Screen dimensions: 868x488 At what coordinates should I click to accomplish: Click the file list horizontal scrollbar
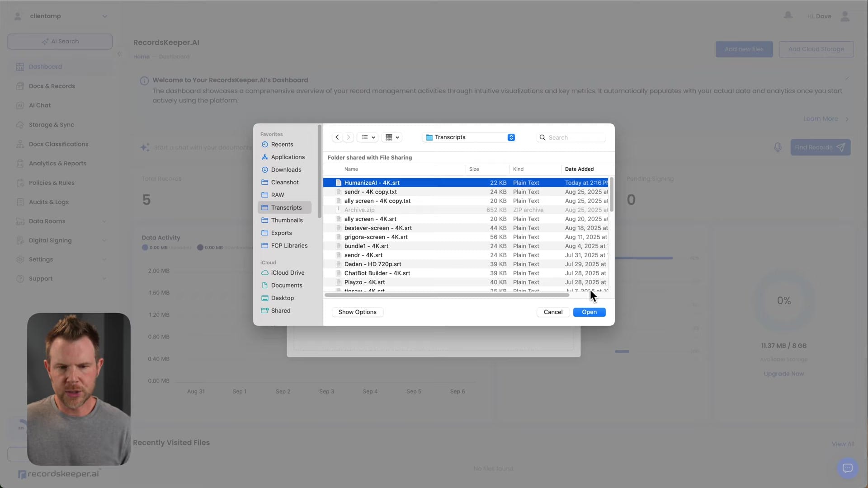[x=447, y=295]
